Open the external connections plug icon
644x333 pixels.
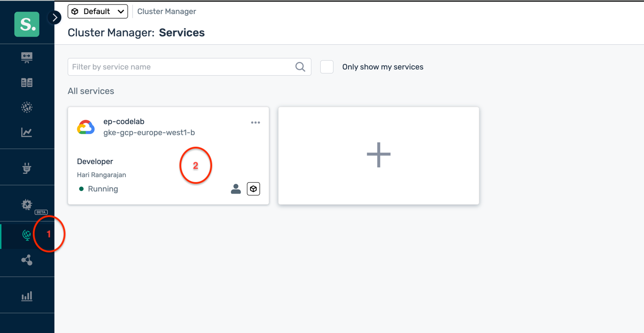[27, 167]
